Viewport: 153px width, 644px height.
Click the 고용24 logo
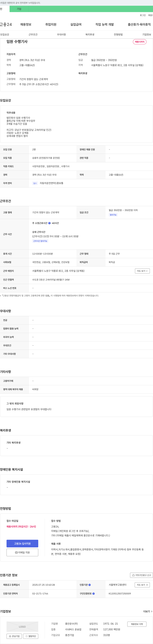point(6,24)
